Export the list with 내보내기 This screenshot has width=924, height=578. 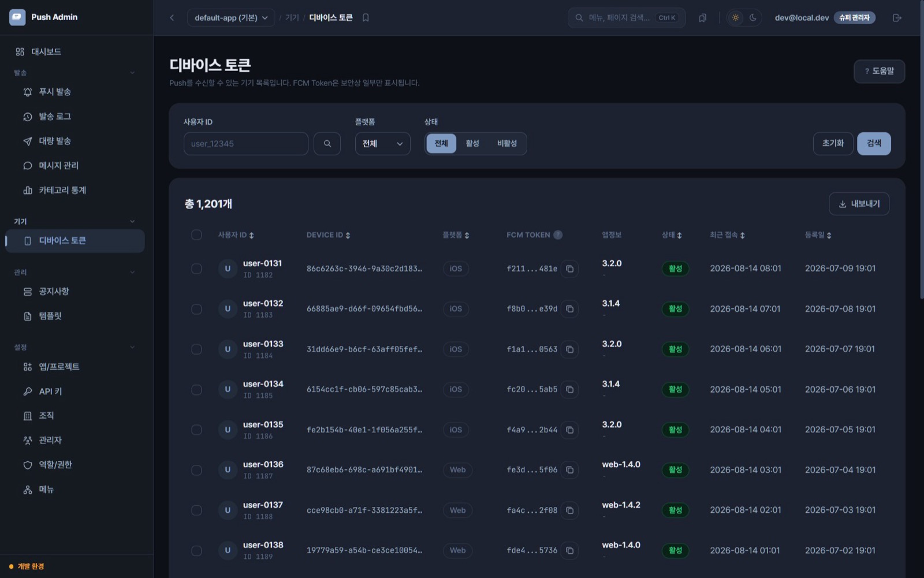pyautogui.click(x=859, y=204)
